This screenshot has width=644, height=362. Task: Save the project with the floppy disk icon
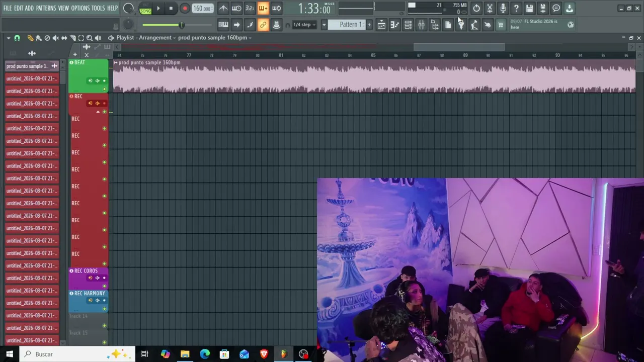[529, 8]
